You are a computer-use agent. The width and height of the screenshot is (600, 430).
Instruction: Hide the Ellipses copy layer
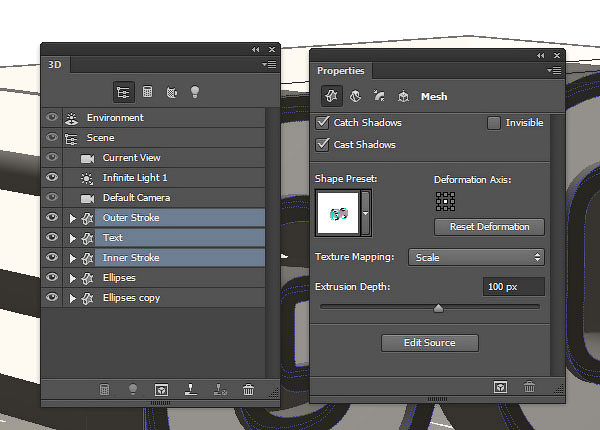52,298
